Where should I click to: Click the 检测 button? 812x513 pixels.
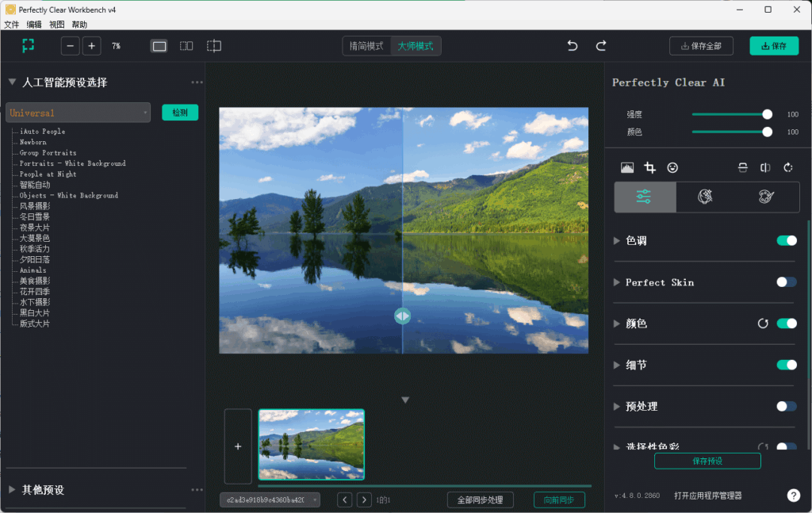coord(180,112)
